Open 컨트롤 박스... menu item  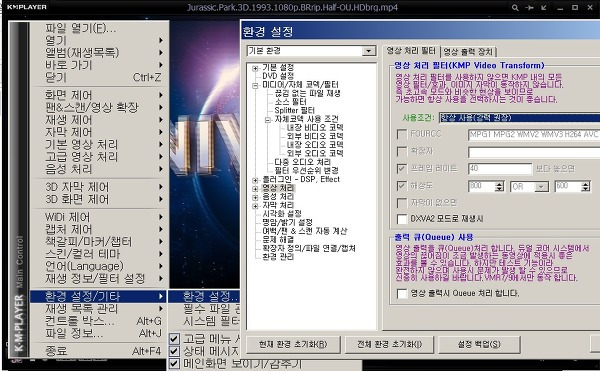click(x=99, y=321)
